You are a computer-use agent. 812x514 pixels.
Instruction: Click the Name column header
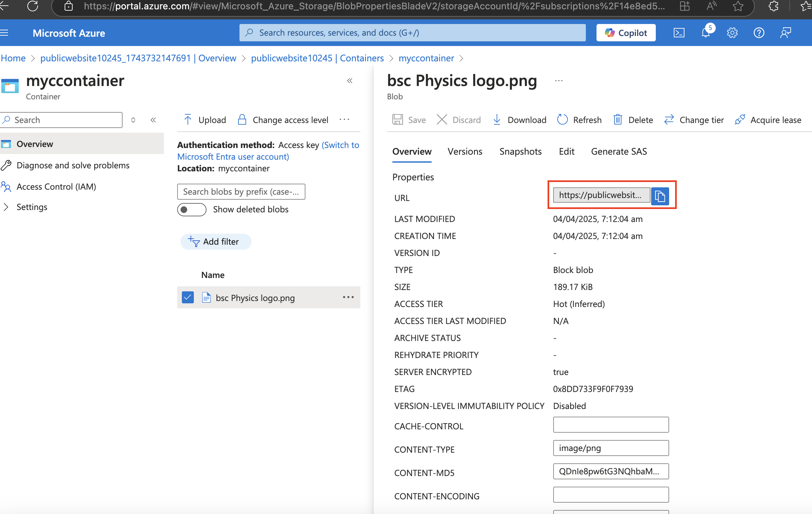click(213, 275)
